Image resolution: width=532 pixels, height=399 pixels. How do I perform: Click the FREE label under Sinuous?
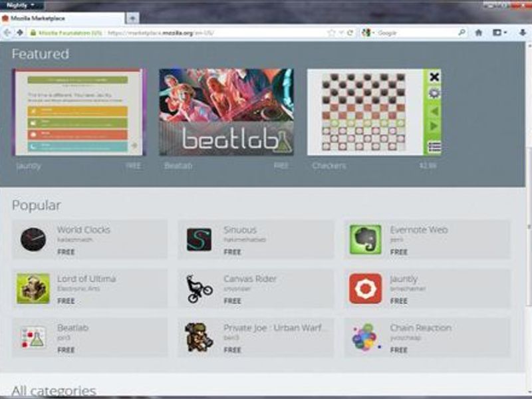(x=232, y=252)
